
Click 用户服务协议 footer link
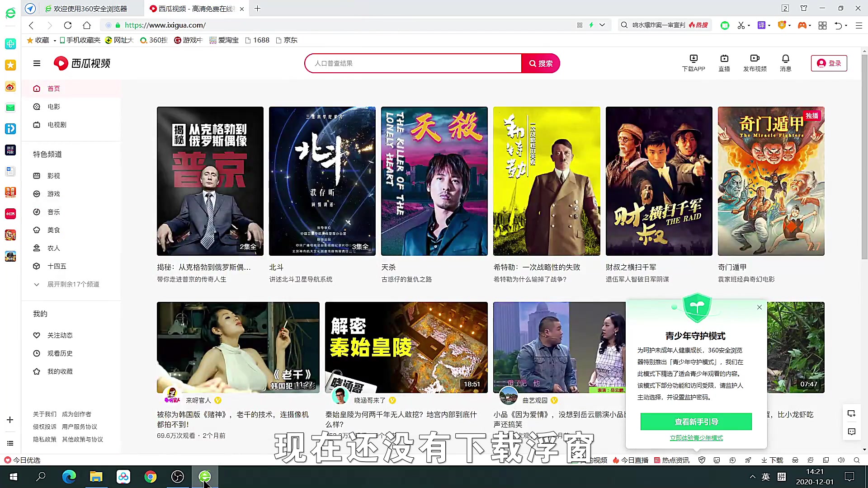(80, 427)
